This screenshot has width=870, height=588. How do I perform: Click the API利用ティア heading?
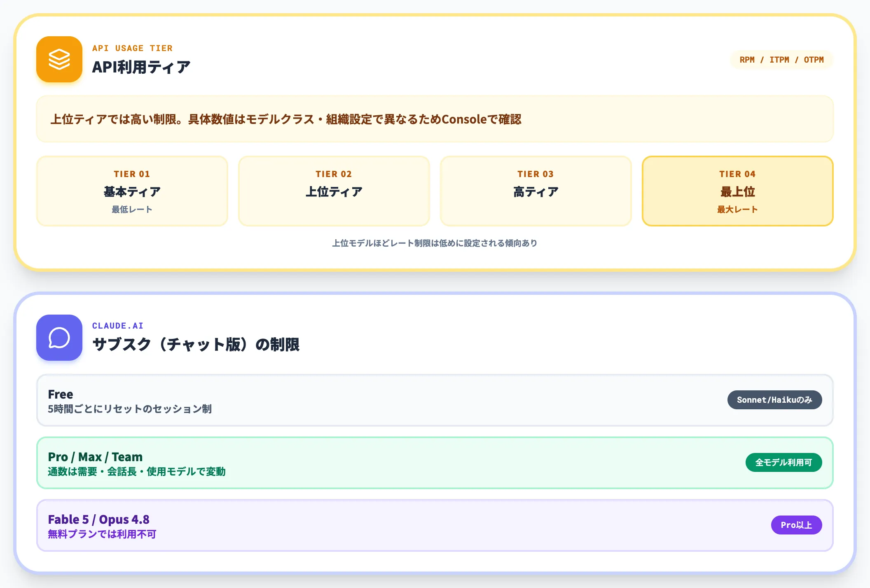[x=141, y=67]
